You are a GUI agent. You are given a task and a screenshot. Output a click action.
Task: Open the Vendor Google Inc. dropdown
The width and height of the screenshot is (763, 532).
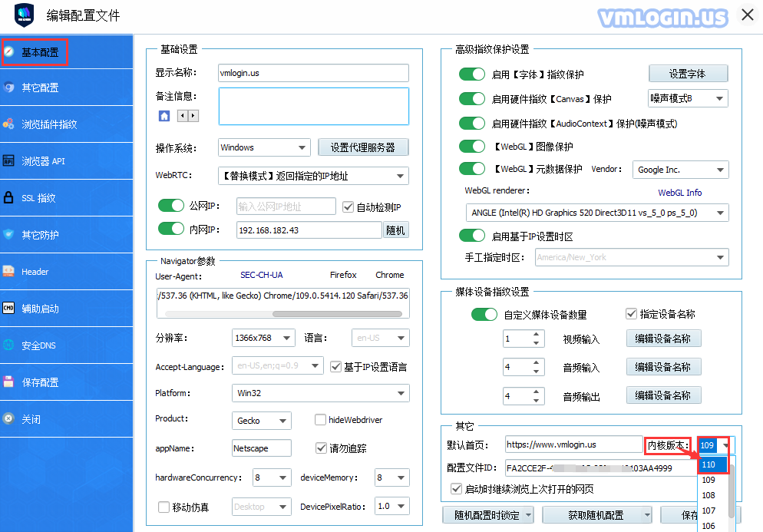coord(681,170)
